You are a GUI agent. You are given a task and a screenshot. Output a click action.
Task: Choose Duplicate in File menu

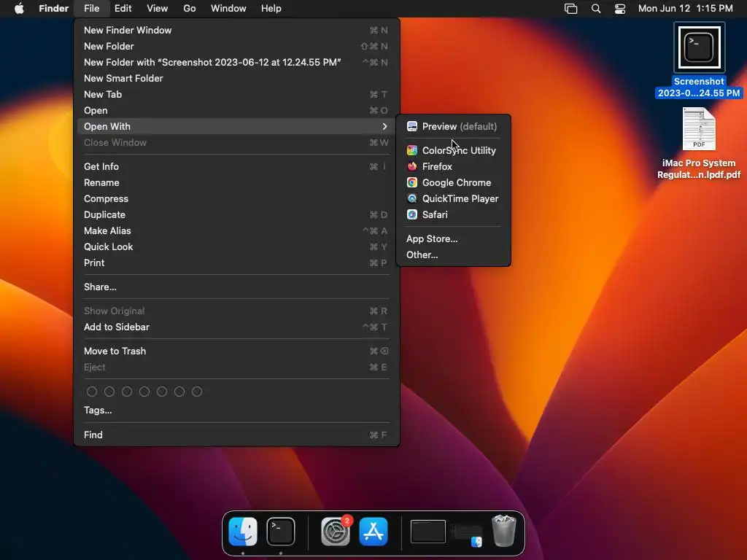click(236, 215)
